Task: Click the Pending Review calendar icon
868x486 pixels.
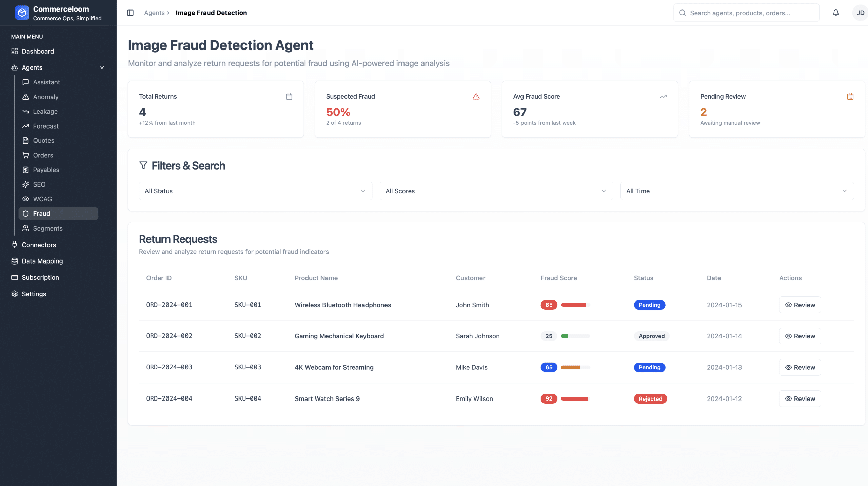Action: pyautogui.click(x=850, y=97)
